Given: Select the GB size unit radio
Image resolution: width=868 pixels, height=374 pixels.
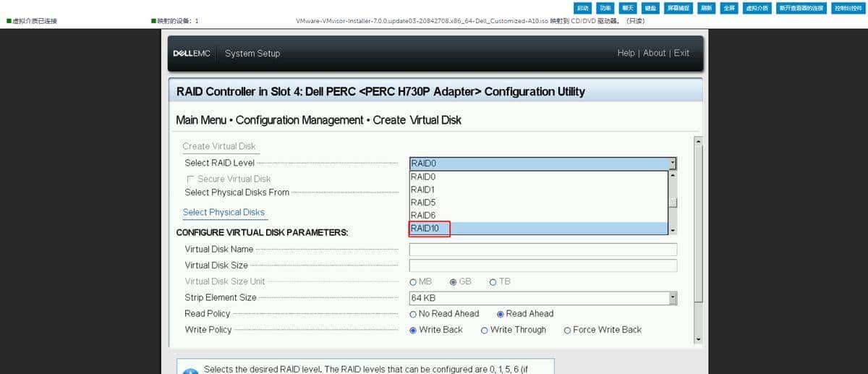Looking at the screenshot, I should click(x=454, y=282).
